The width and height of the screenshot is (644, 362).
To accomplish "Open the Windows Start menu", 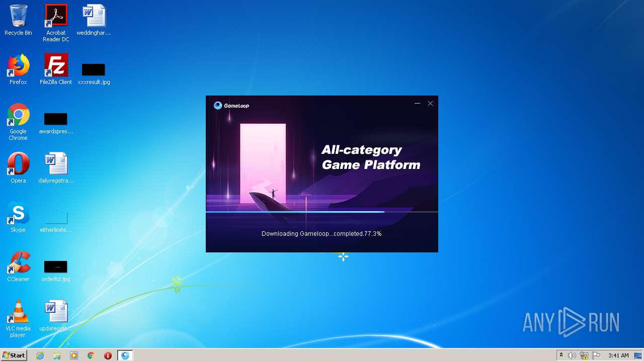I will point(14,355).
